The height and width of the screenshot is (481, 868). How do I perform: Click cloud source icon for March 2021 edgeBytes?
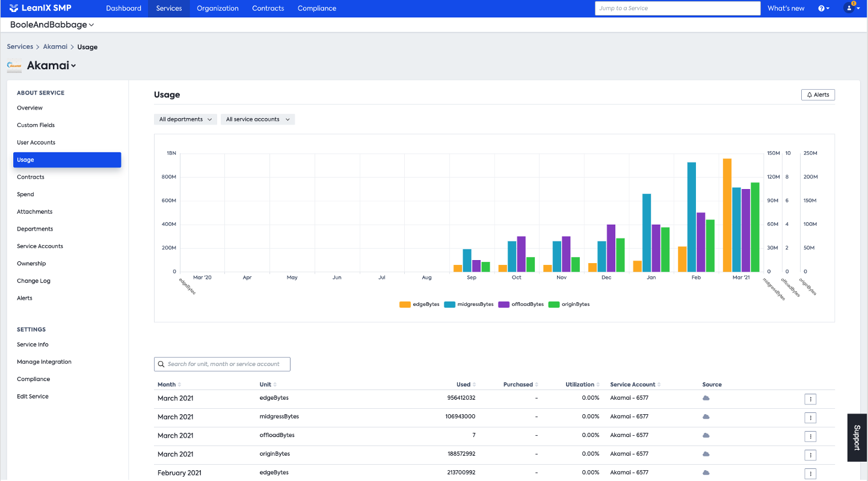[706, 398]
